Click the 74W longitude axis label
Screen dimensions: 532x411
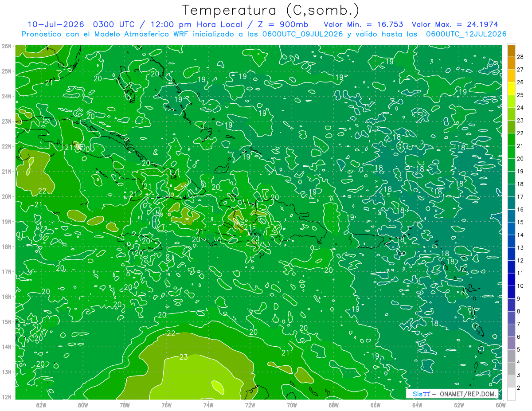pyautogui.click(x=208, y=405)
